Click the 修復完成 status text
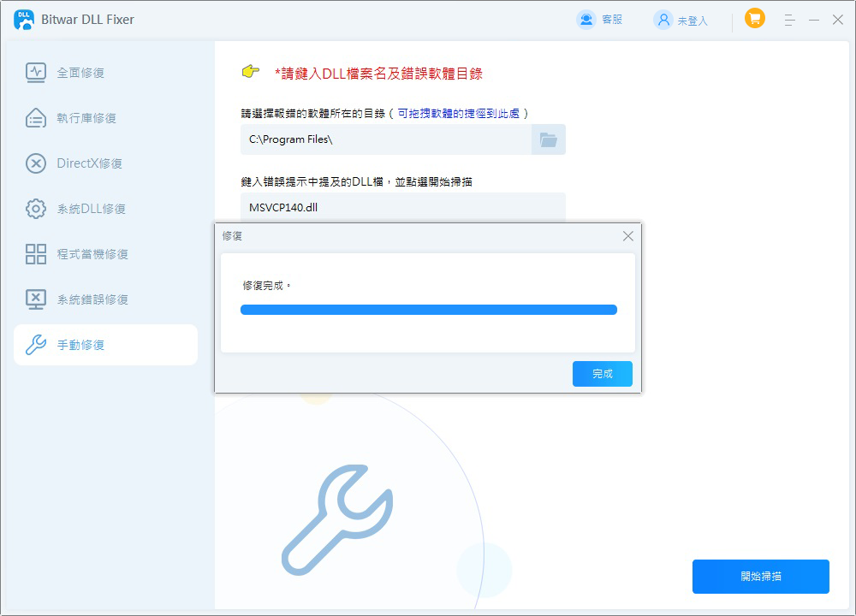The width and height of the screenshot is (856, 616). tap(266, 286)
